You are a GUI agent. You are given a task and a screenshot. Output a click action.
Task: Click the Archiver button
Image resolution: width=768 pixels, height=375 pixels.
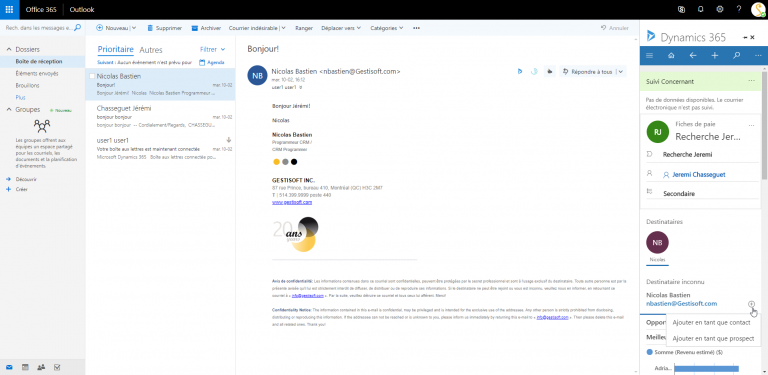[x=206, y=28]
